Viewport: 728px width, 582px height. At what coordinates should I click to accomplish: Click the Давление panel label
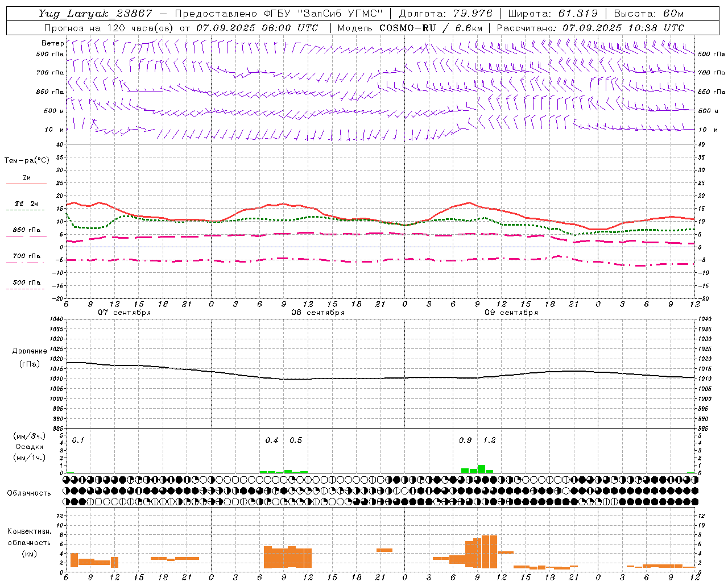(x=30, y=351)
